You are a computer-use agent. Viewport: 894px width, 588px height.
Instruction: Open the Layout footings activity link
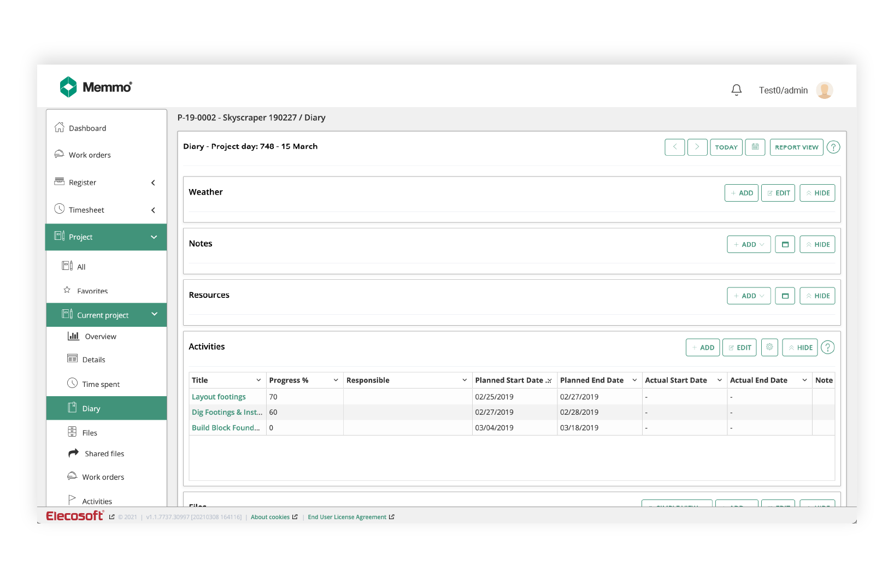pyautogui.click(x=219, y=397)
